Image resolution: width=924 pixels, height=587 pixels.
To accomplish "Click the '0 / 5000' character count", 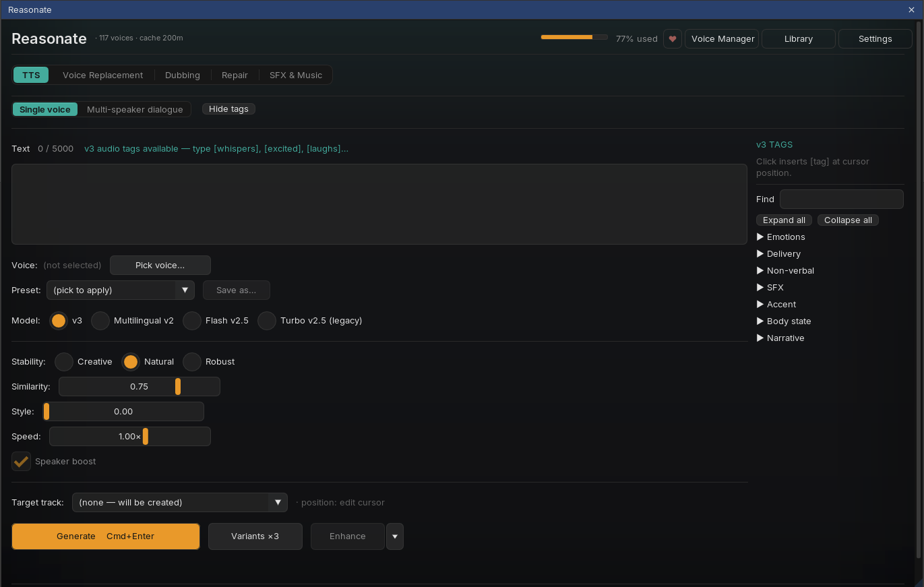I will [56, 149].
